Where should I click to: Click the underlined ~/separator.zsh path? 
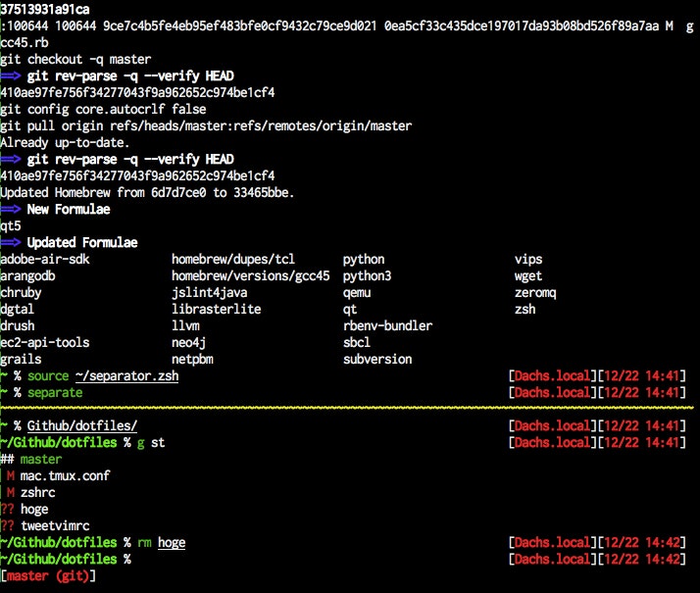click(126, 376)
